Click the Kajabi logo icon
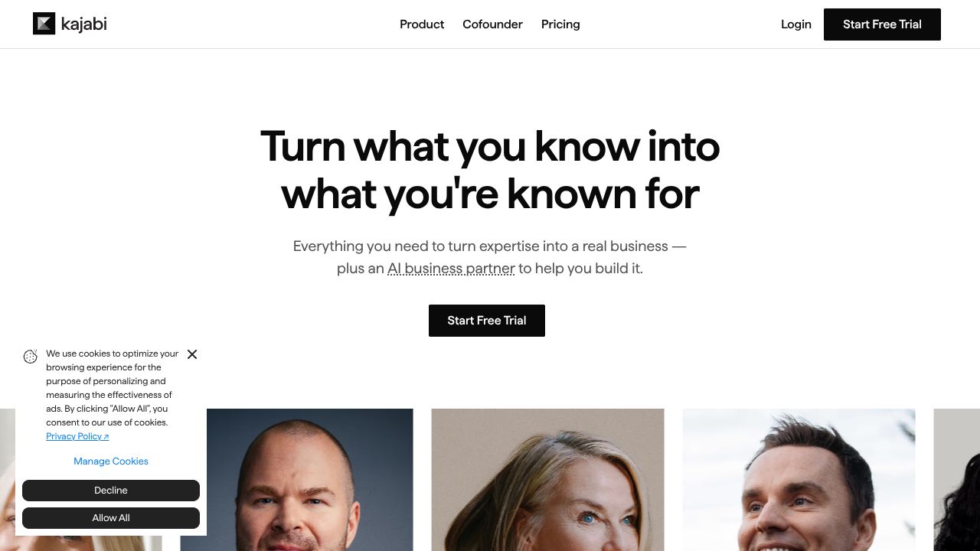The image size is (980, 551). [x=44, y=24]
